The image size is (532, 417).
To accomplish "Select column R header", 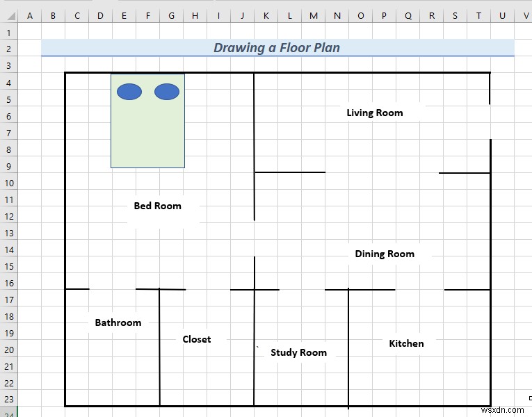I will tap(432, 15).
